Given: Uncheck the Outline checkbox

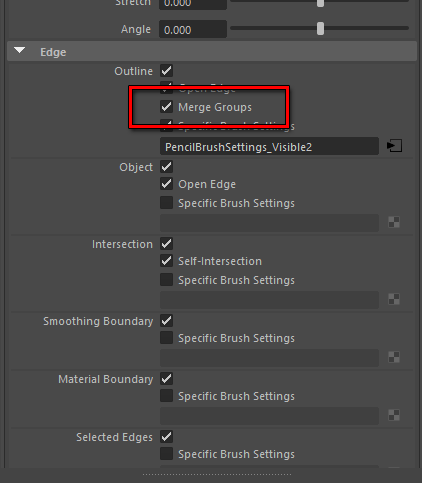Looking at the screenshot, I should coord(166,71).
